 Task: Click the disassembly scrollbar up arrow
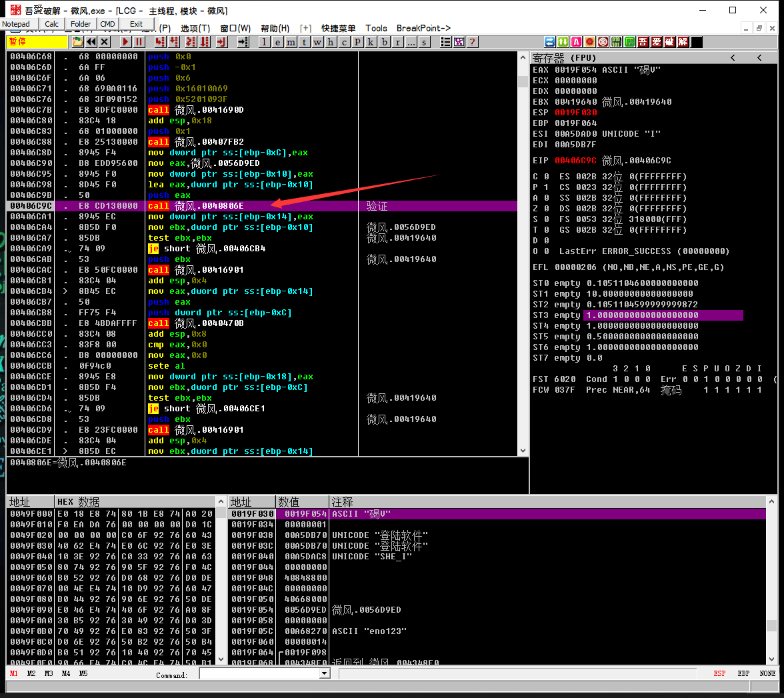tap(523, 57)
